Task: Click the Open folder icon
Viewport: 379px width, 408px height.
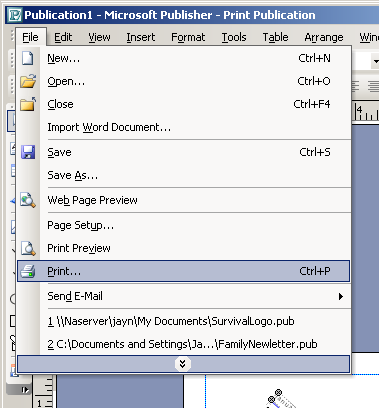Action: [28, 81]
